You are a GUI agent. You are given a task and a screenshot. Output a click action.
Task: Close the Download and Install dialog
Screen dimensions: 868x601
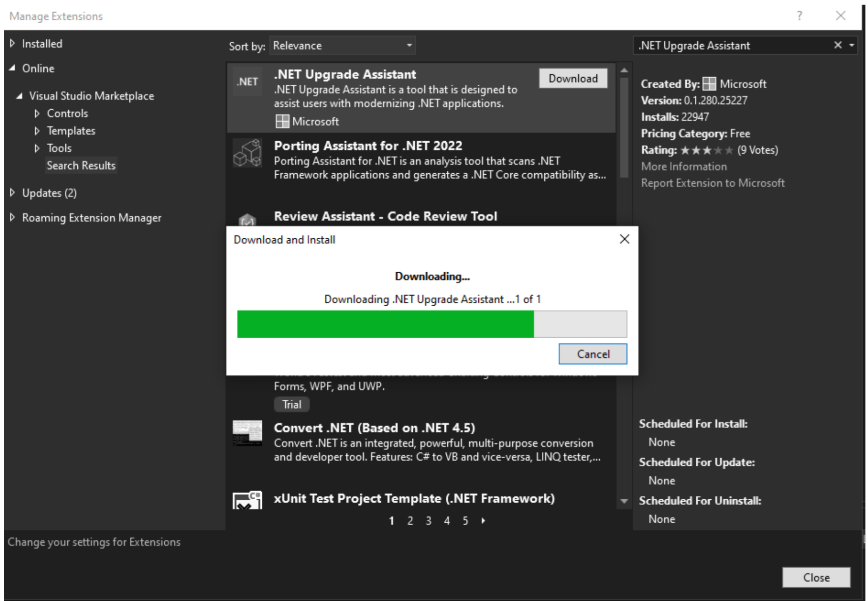click(625, 239)
